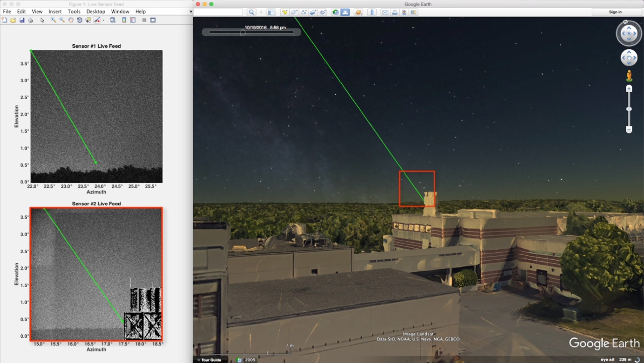Record a tour in Google Earth
This screenshot has width=644, height=363.
(x=322, y=12)
